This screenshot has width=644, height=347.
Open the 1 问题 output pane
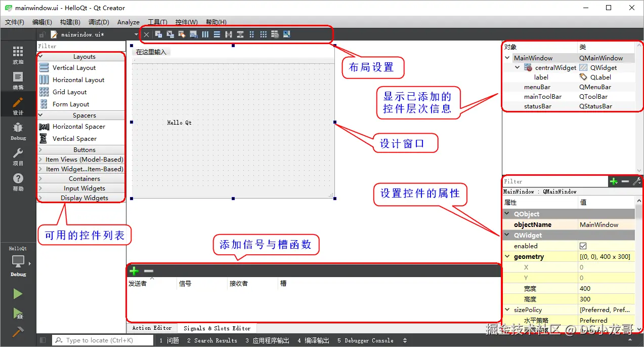169,340
